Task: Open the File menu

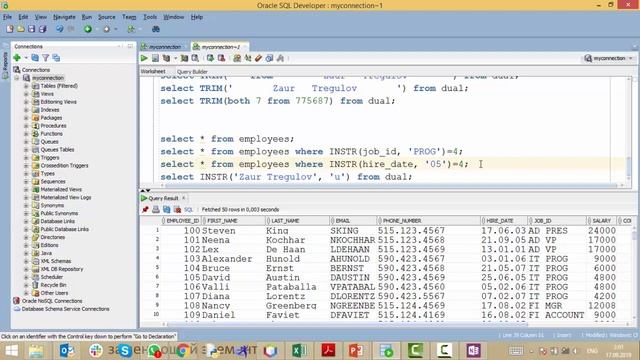Action: 7,17
